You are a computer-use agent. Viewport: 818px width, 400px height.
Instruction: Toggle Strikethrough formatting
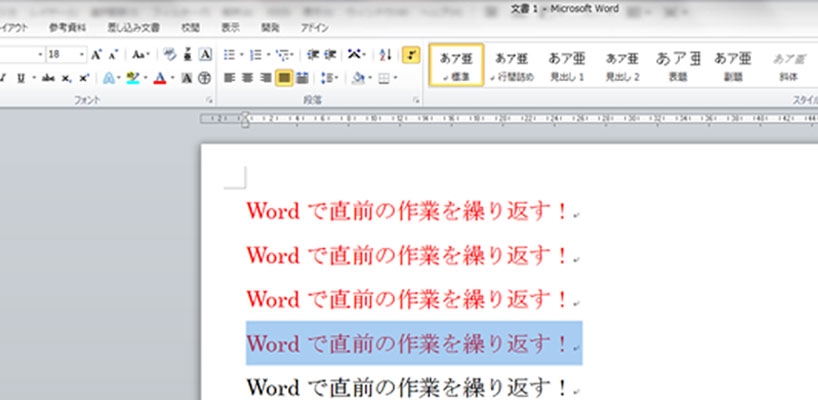click(x=49, y=78)
